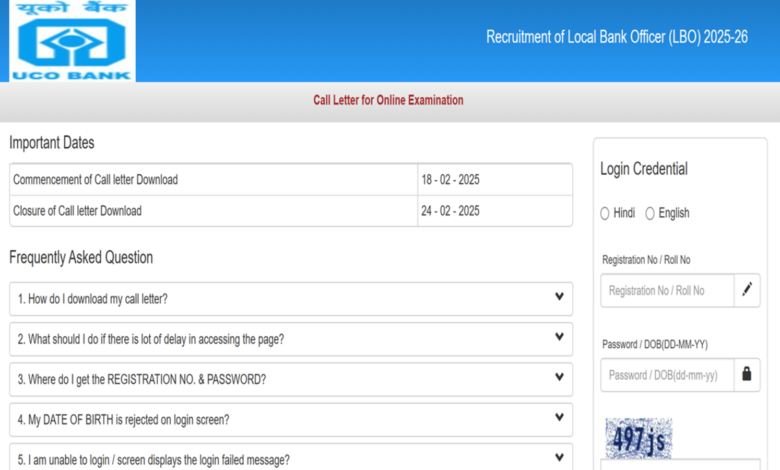
Task: Click the lock icon beside Password field
Action: point(747,375)
